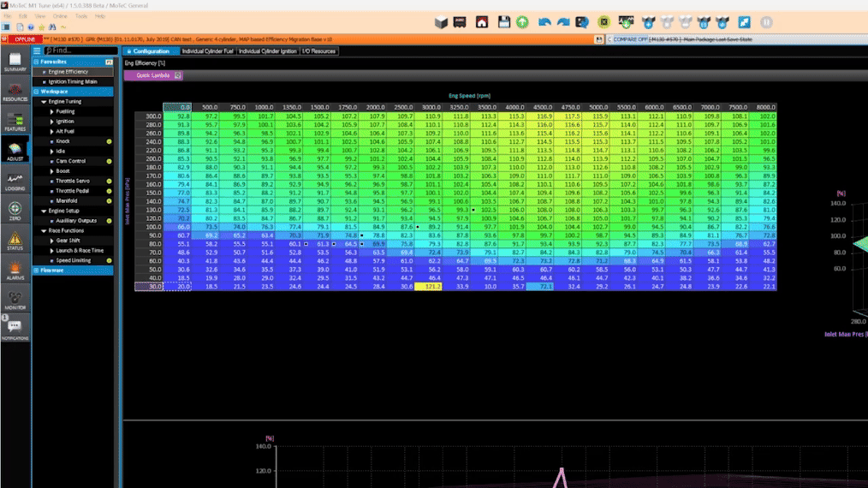Open the Launch & Race Time item
The image size is (868, 488).
coord(80,250)
